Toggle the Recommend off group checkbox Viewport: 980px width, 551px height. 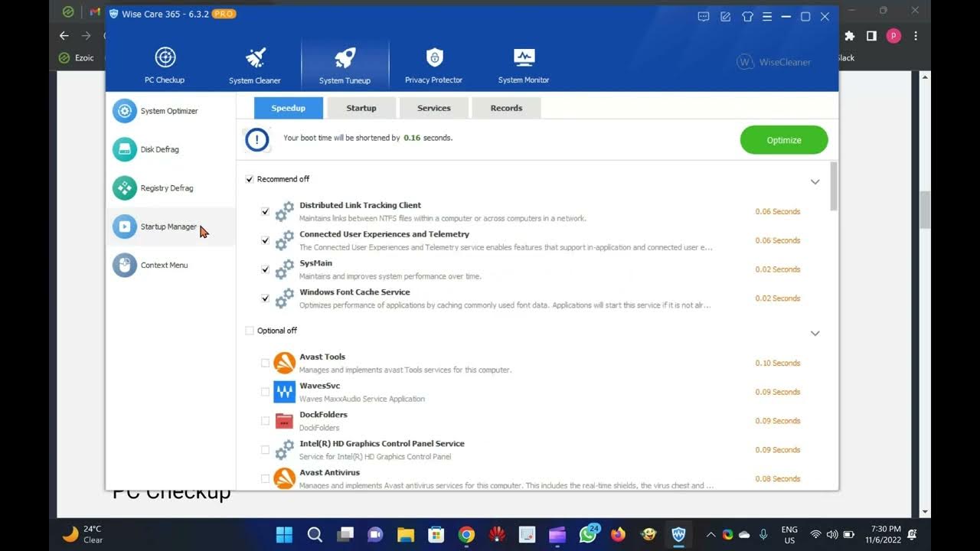[249, 179]
